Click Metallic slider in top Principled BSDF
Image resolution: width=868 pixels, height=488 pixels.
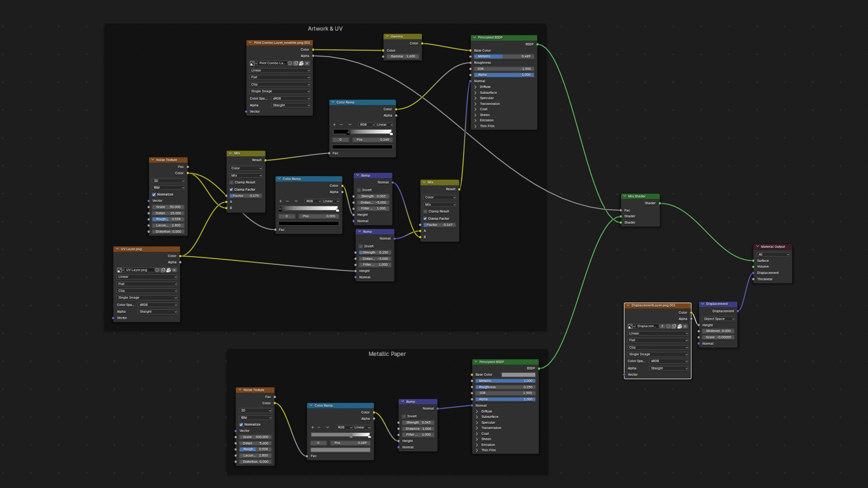click(x=504, y=56)
